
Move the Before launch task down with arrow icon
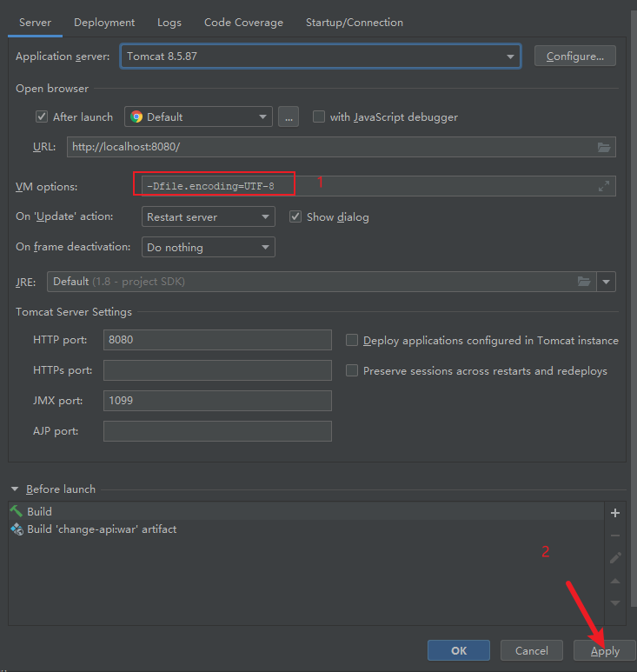point(615,603)
